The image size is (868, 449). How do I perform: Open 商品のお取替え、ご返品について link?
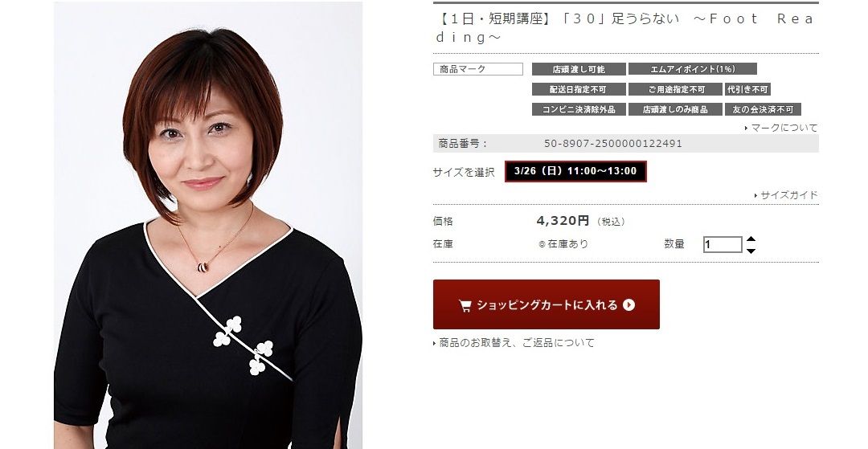[514, 343]
